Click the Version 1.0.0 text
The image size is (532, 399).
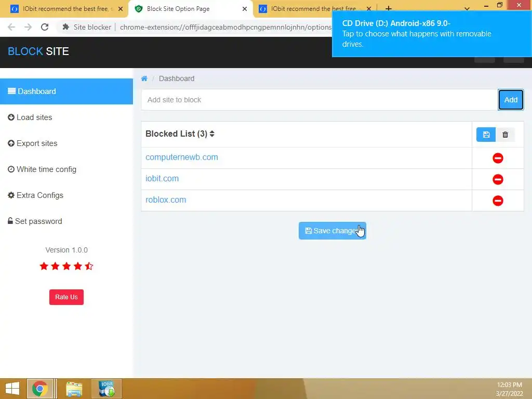pyautogui.click(x=66, y=250)
